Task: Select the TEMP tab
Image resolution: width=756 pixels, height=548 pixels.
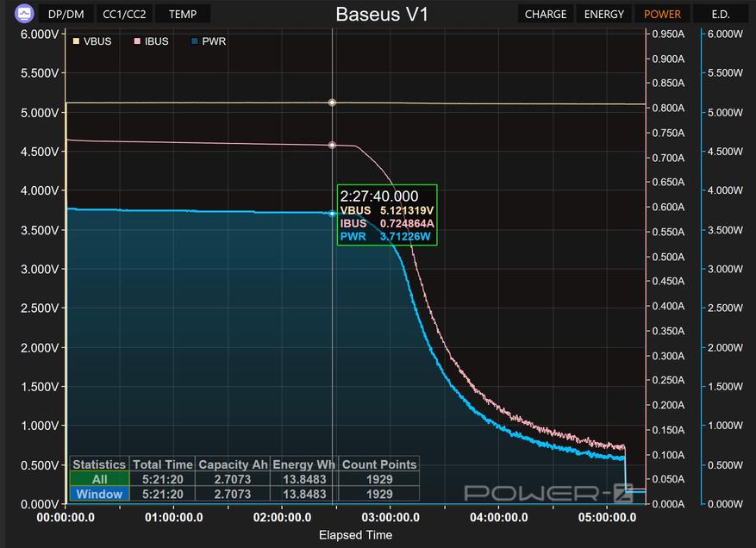Action: [x=183, y=14]
